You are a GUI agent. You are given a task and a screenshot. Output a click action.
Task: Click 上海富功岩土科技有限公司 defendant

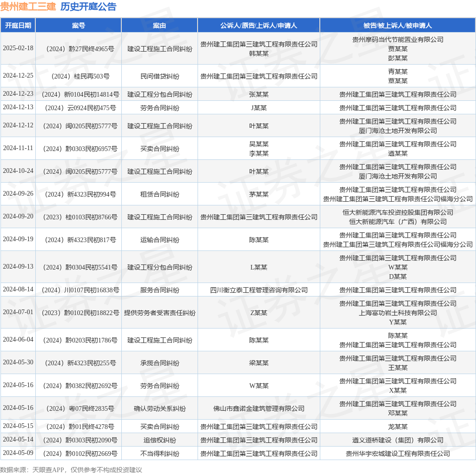pos(398,313)
